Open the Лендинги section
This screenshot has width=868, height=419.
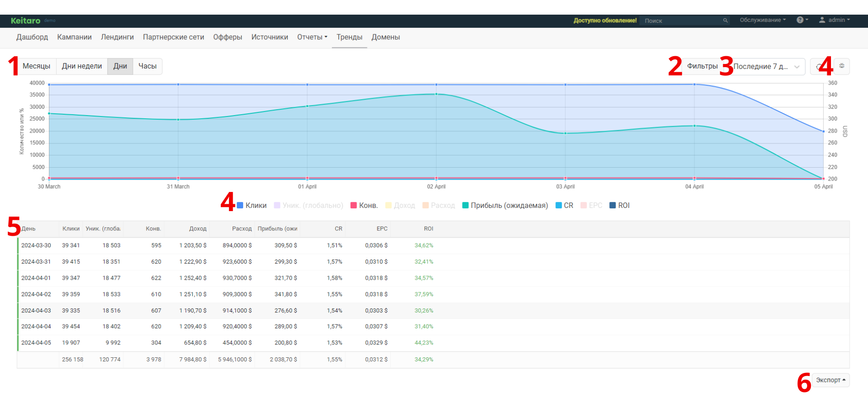click(117, 37)
